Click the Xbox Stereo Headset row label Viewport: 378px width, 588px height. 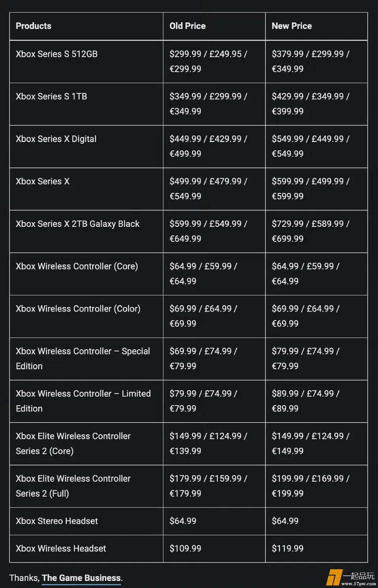coord(57,521)
